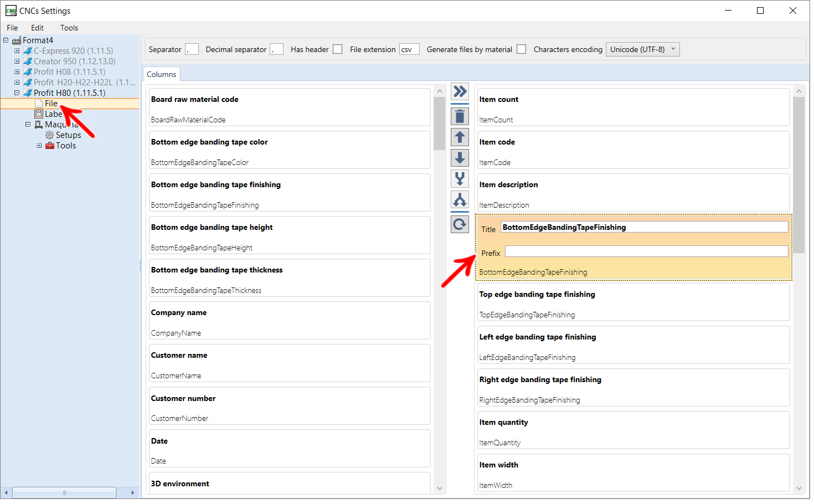
Task: Expand the Creator 950 node
Action: click(17, 61)
